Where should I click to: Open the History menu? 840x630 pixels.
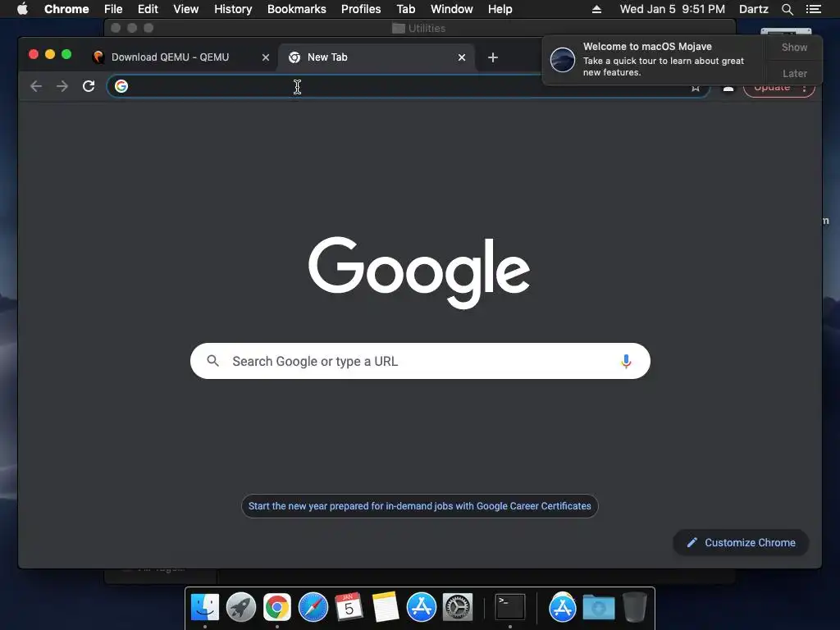(233, 9)
